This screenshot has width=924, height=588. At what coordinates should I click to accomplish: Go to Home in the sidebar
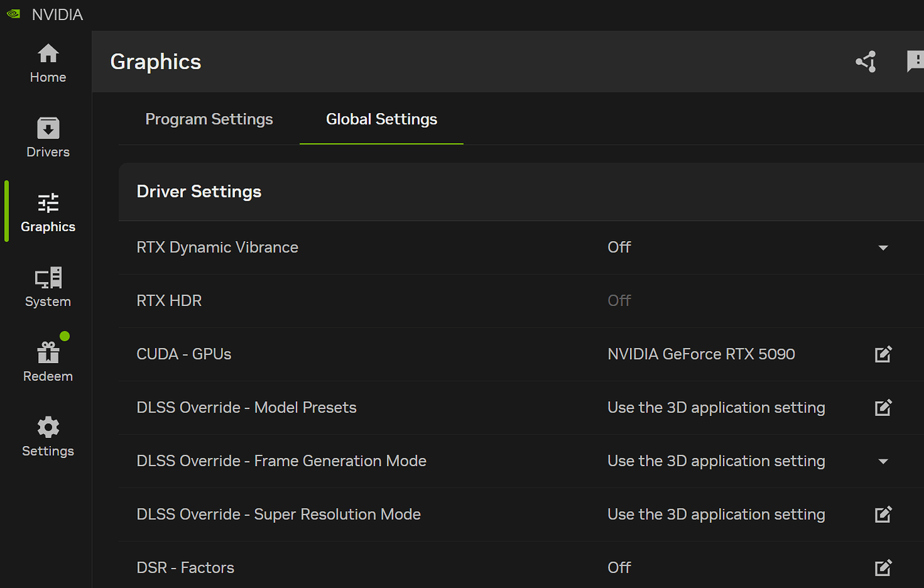[x=48, y=64]
